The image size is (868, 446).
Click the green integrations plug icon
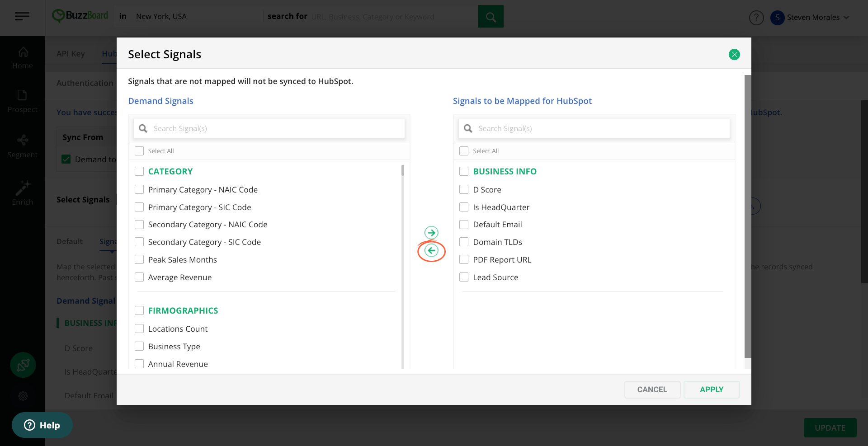coord(23,365)
